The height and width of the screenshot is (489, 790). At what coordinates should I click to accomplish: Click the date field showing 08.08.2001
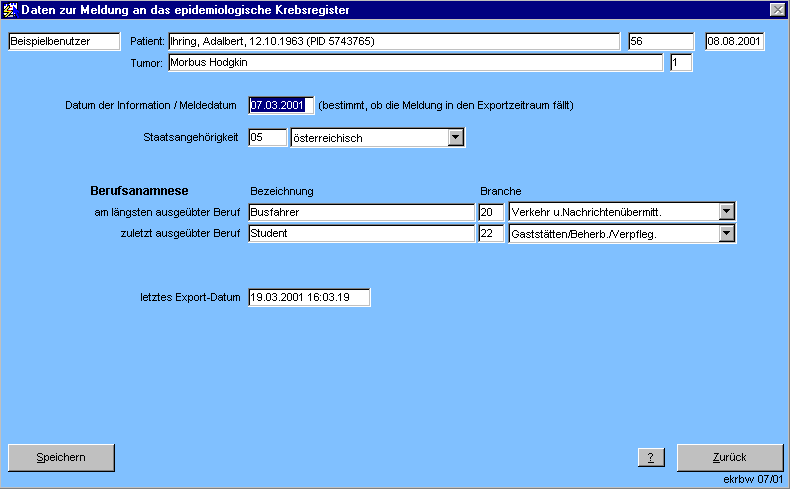click(x=735, y=42)
